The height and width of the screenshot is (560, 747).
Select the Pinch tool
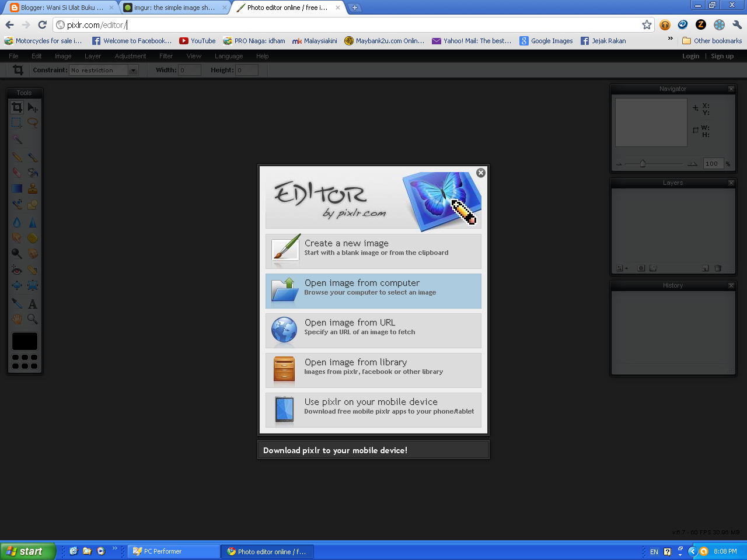click(33, 286)
